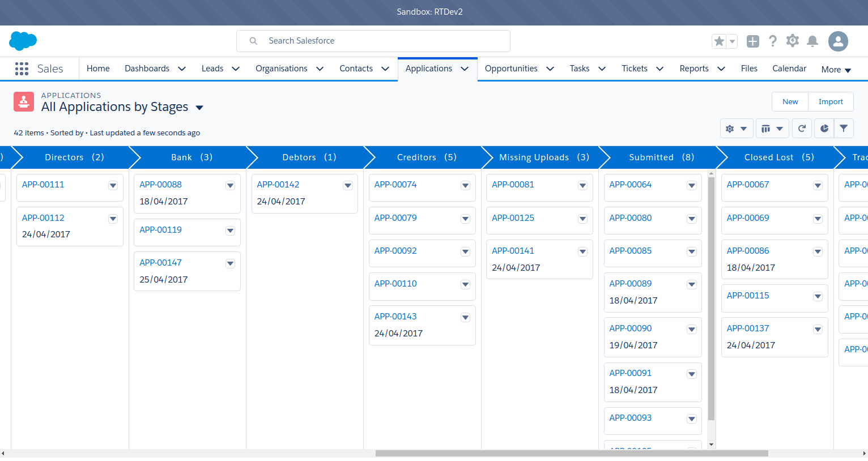Open the More navigation menu
This screenshot has height=461, width=868.
pos(836,70)
